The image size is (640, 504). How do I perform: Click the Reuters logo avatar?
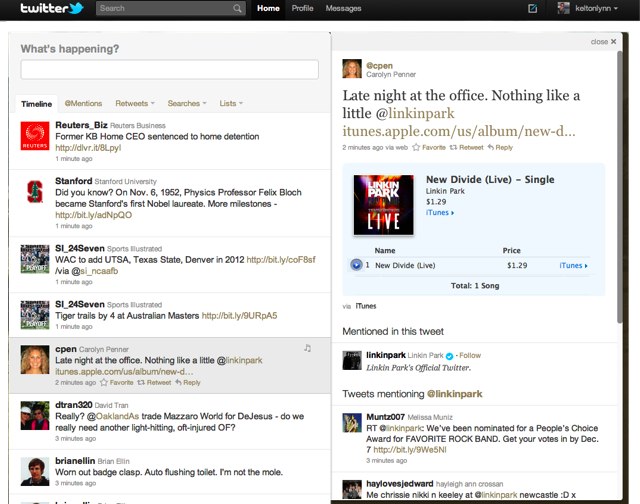pos(35,136)
